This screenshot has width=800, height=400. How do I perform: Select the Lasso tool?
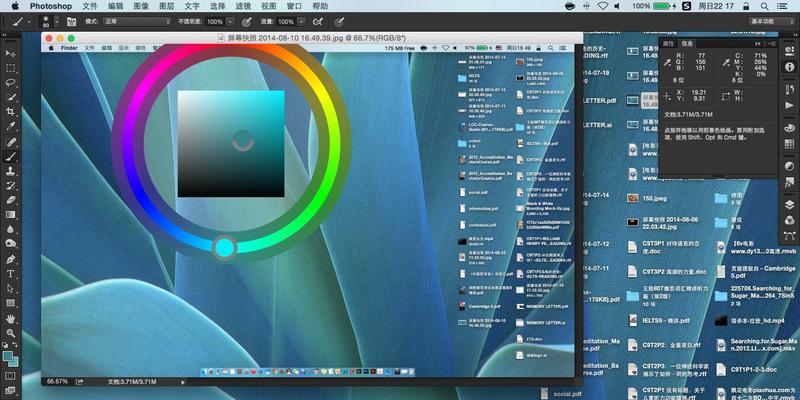point(10,82)
